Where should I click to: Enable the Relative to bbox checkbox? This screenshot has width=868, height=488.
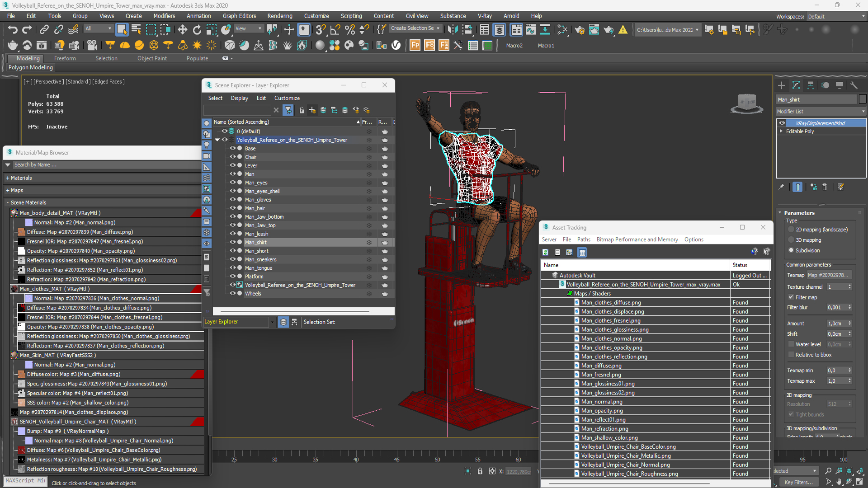[791, 355]
